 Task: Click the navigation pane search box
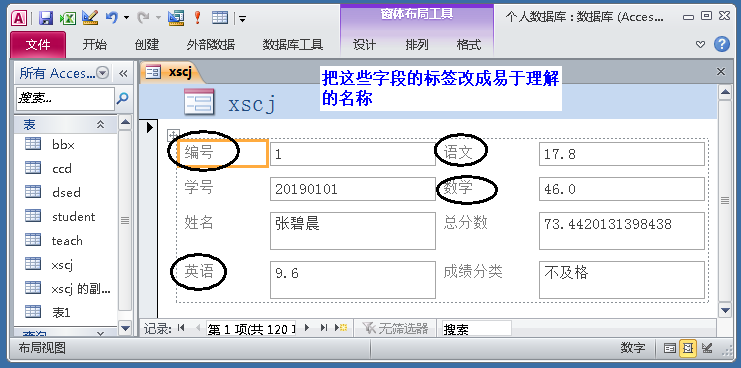65,98
